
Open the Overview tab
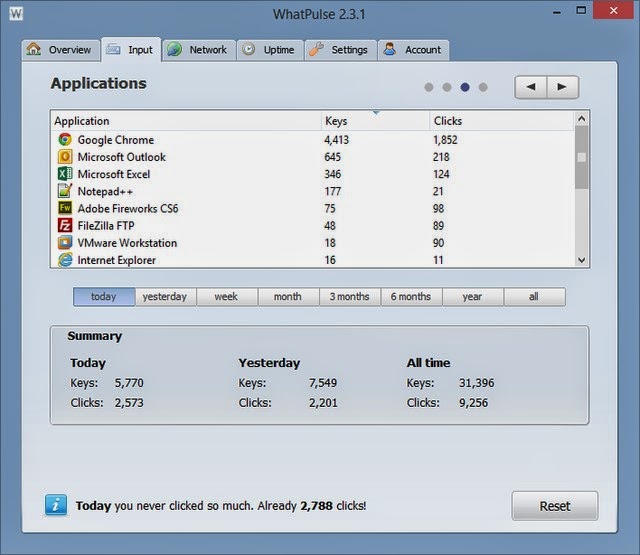(61, 50)
